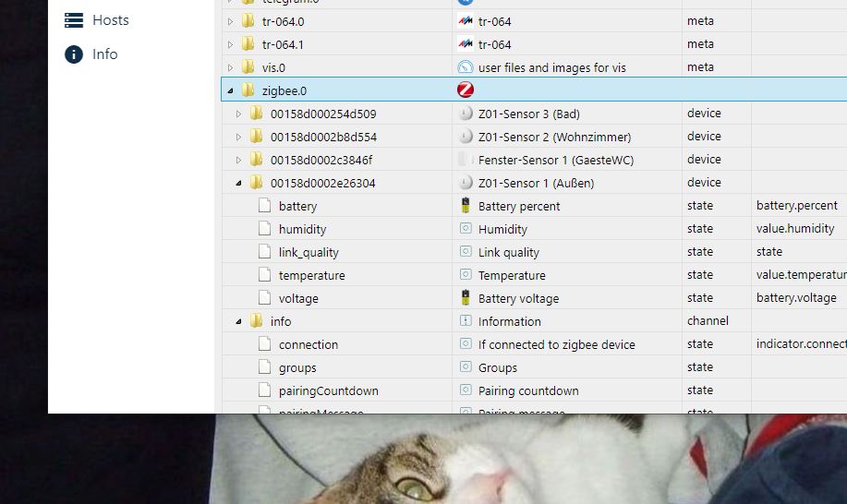Click the 'battery.voltage' role cell
This screenshot has width=847, height=504.
pos(796,298)
